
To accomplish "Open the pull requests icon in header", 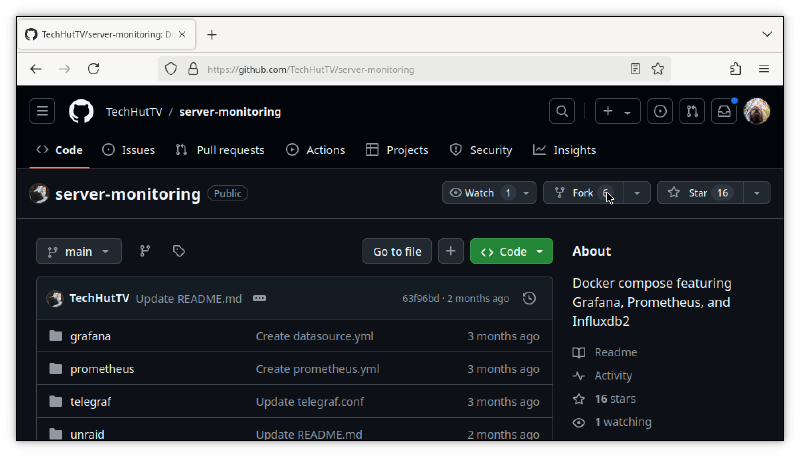I will 691,112.
